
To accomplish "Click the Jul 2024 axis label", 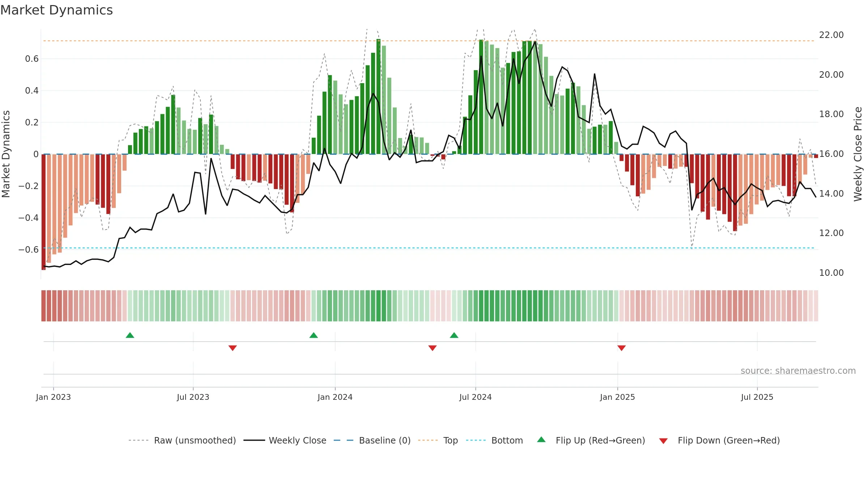I will coord(476,397).
